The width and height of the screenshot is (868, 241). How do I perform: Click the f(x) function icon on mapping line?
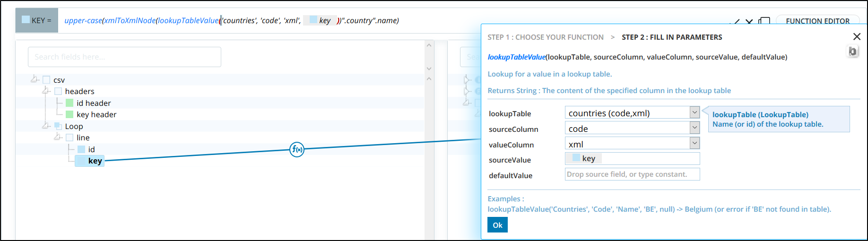point(297,149)
